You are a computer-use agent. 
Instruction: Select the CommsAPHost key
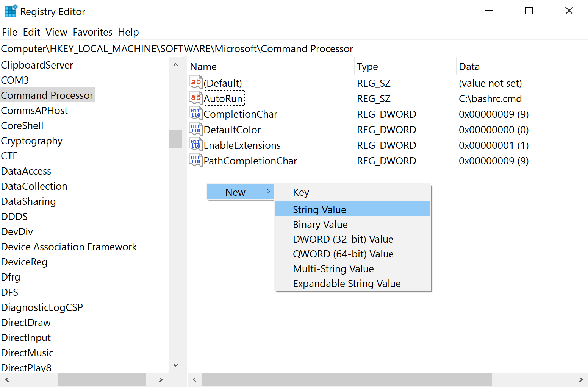pos(34,111)
